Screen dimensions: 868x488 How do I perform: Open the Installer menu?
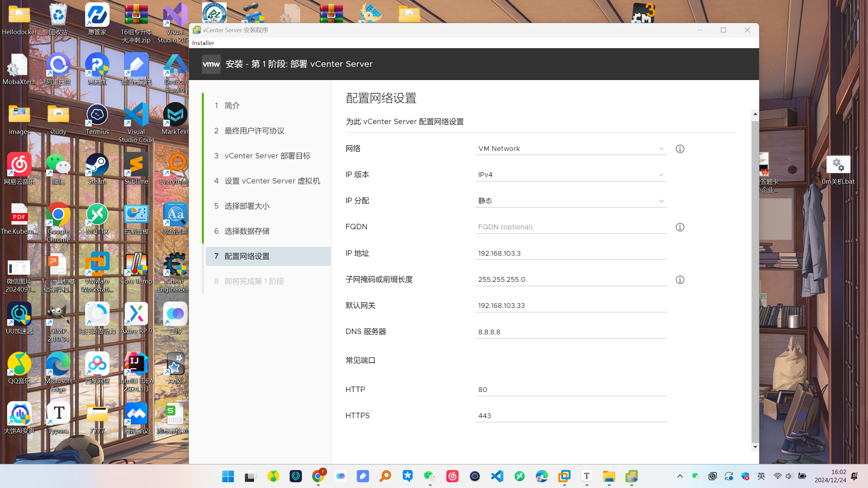point(203,43)
